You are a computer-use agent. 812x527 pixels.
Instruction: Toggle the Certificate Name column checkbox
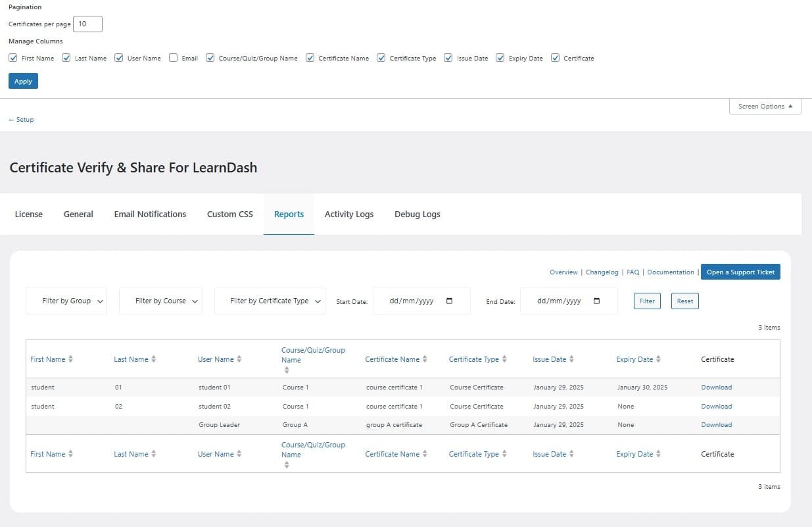(x=310, y=58)
